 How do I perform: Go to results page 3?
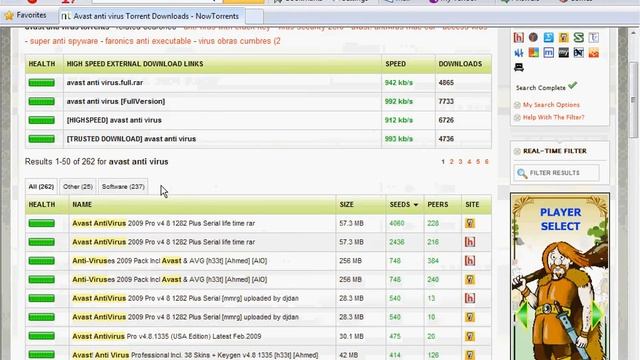pyautogui.click(x=460, y=162)
